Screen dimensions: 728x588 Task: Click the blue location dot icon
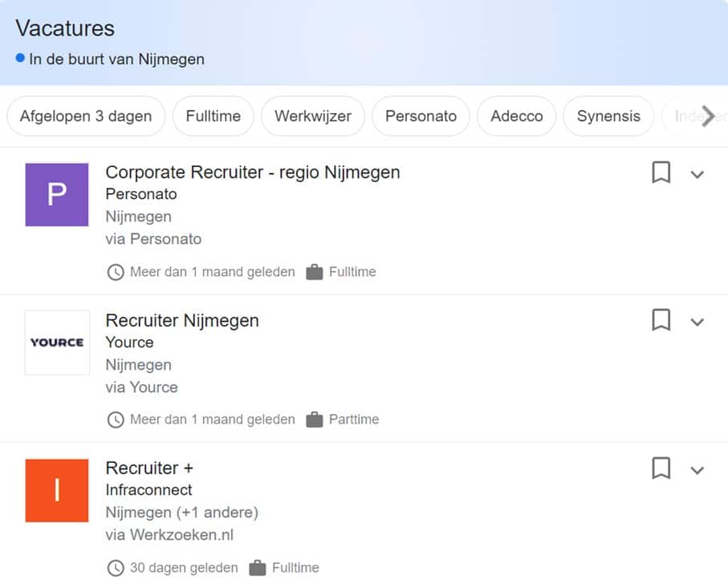click(x=20, y=58)
